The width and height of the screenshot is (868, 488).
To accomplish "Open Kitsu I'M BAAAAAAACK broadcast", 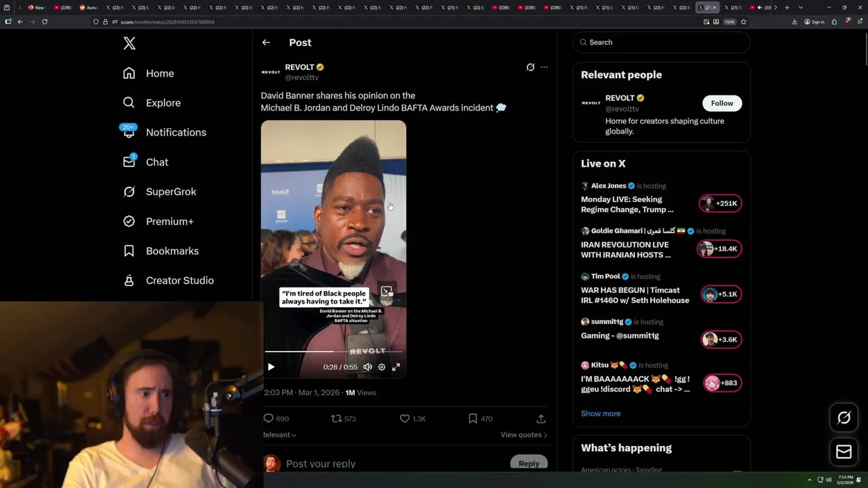I will tap(635, 384).
